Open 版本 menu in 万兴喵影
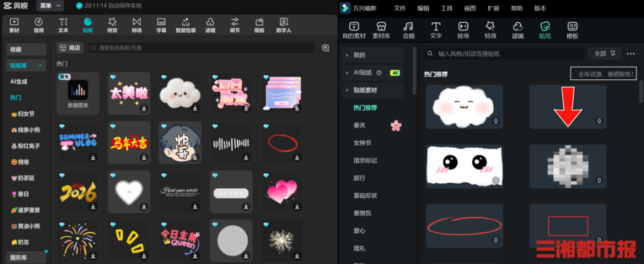Viewport: 644px width, 264px height. coord(540,8)
